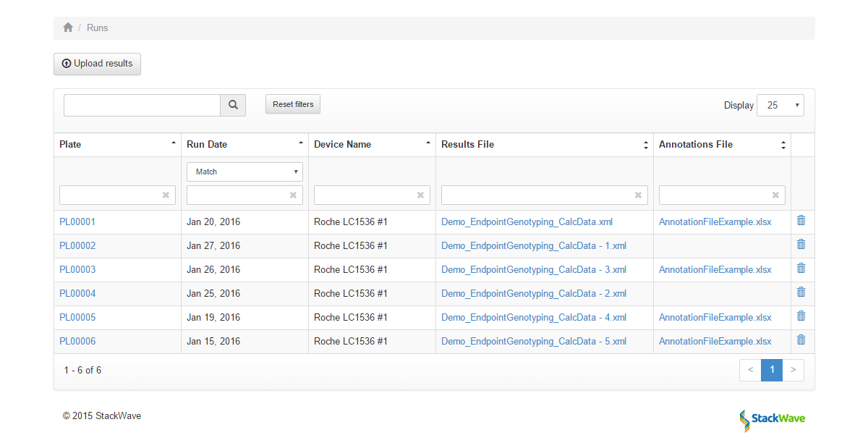
Task: Delete run PL00001 using its trash icon
Action: (x=801, y=221)
